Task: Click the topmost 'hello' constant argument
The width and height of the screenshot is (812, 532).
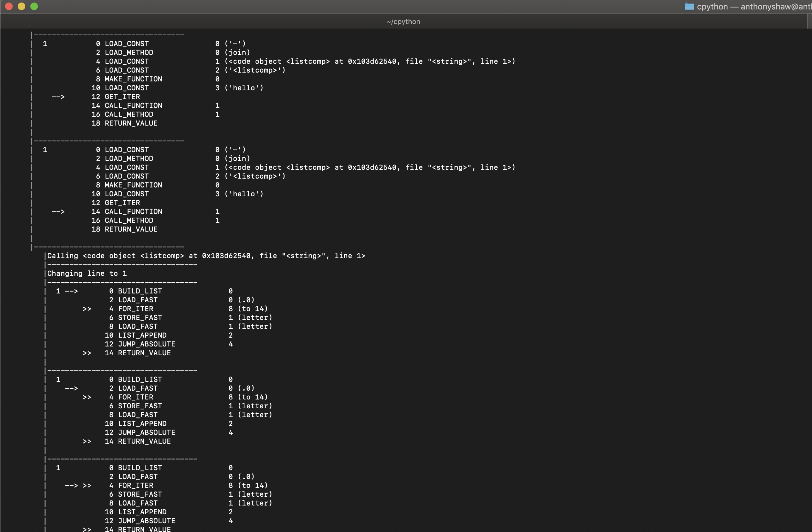Action: pos(244,88)
